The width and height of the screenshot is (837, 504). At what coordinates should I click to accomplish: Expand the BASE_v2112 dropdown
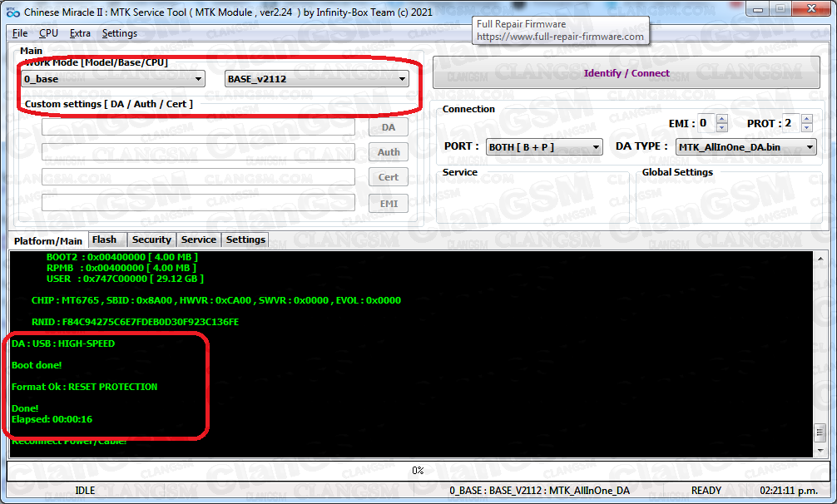coord(317,79)
